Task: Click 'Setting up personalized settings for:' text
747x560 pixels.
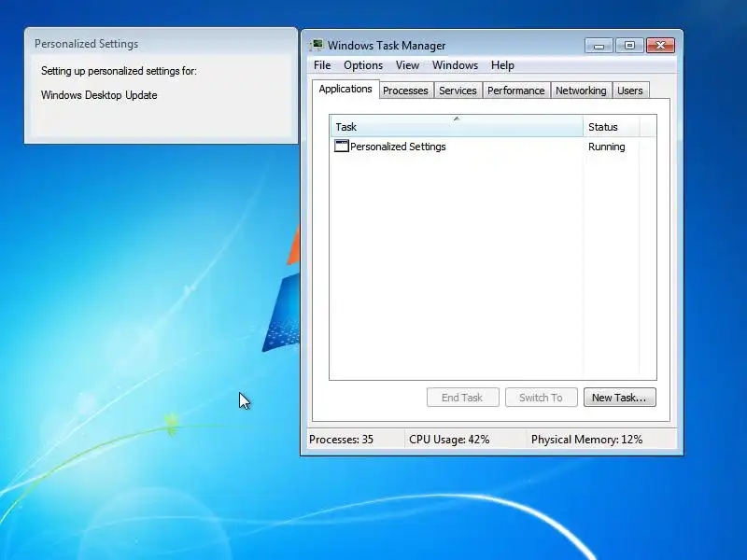Action: 119,71
